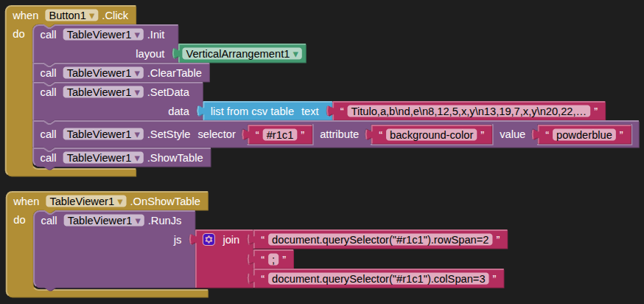644x304 pixels.
Task: Select the list from csv table block
Action: point(252,111)
